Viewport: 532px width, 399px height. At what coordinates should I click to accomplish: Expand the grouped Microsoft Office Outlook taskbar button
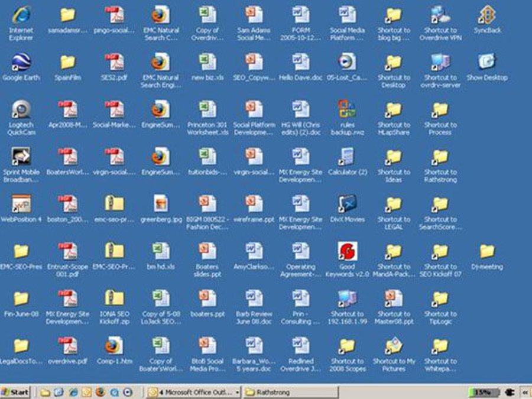[238, 392]
